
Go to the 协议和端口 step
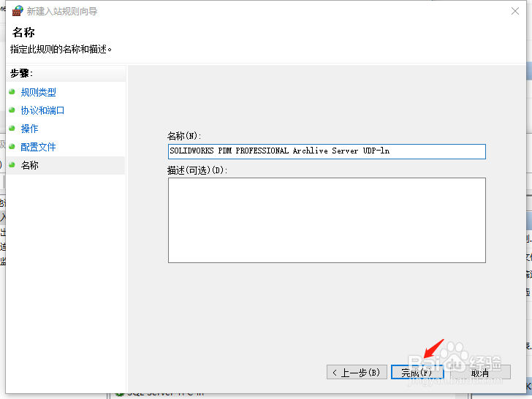point(42,110)
